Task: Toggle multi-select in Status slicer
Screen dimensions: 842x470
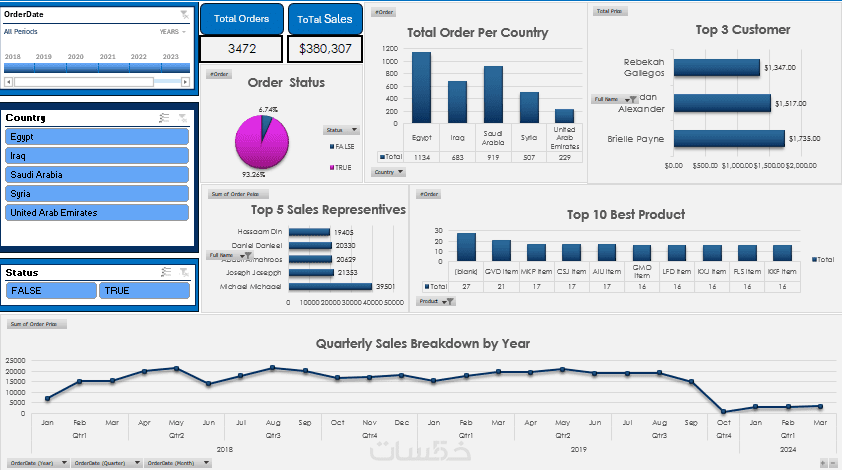Action: (x=166, y=272)
